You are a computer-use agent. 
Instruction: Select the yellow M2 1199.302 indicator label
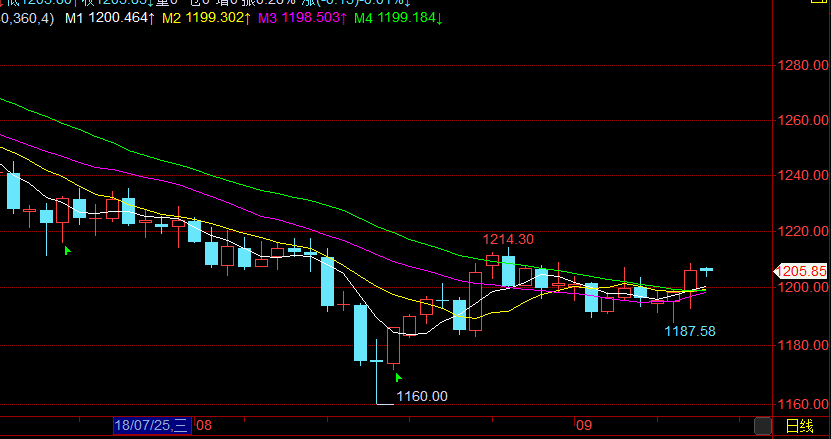point(206,18)
